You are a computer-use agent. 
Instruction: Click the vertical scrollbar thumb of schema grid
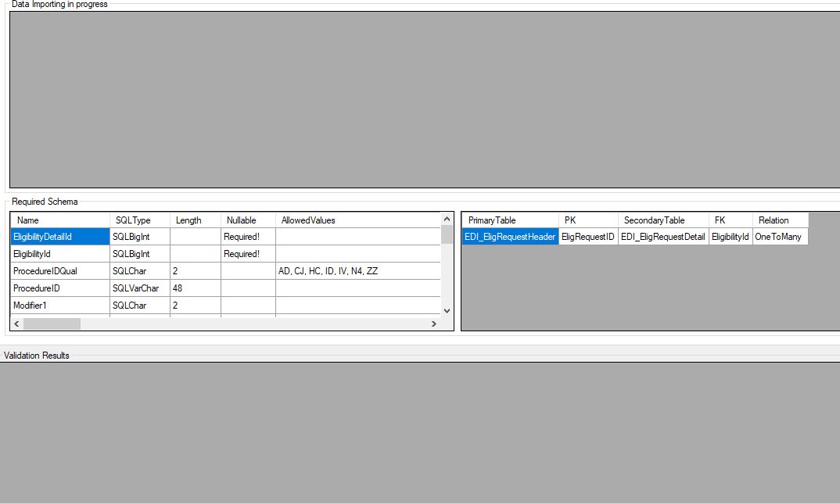447,234
